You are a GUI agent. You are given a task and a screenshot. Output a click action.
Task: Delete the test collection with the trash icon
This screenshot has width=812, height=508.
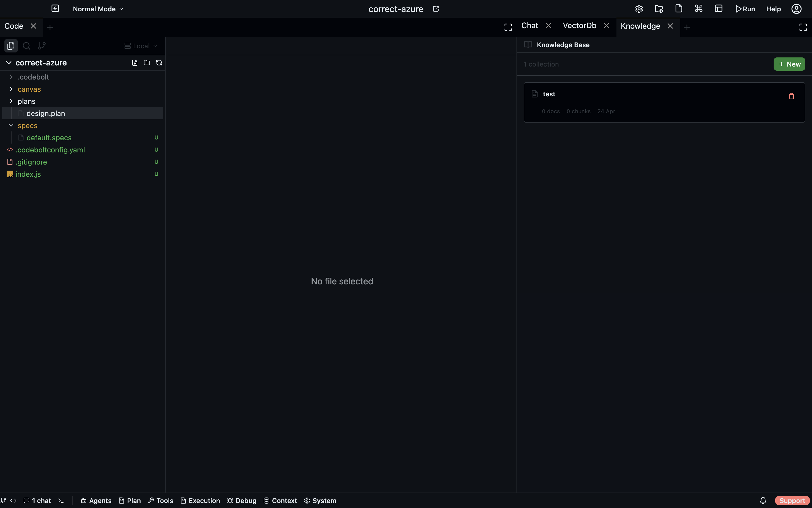[791, 96]
